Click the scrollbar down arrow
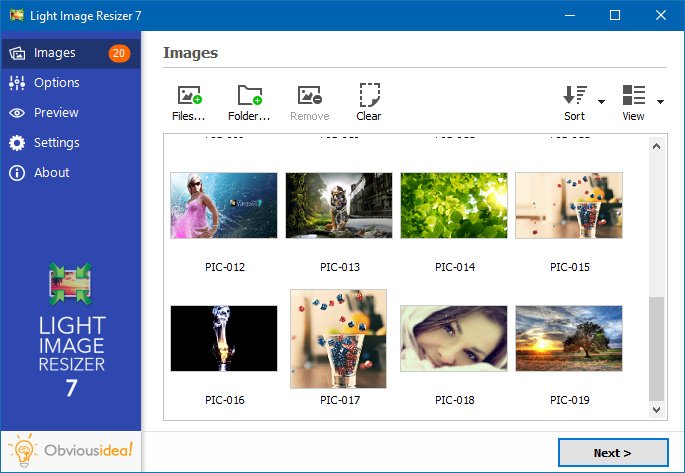 click(x=657, y=409)
